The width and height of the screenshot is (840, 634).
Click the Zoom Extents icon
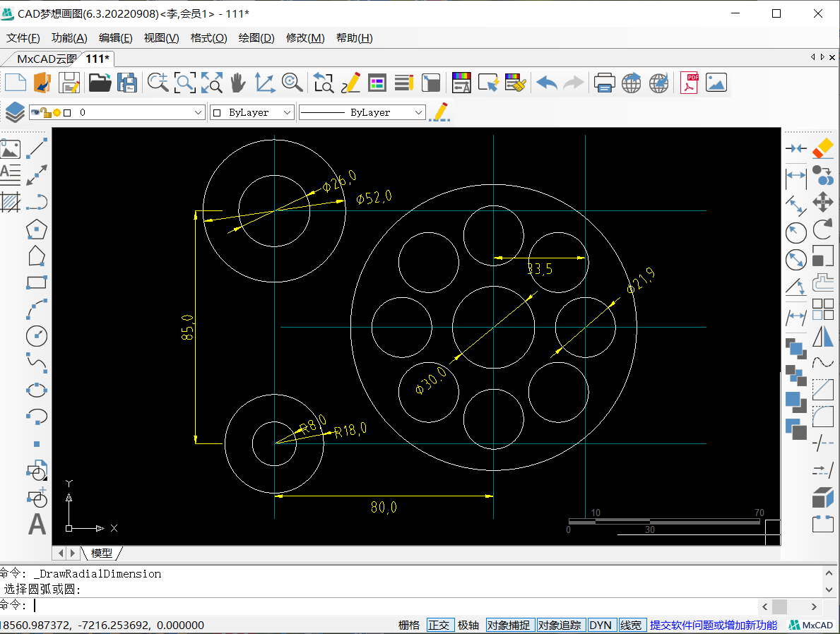(x=212, y=83)
